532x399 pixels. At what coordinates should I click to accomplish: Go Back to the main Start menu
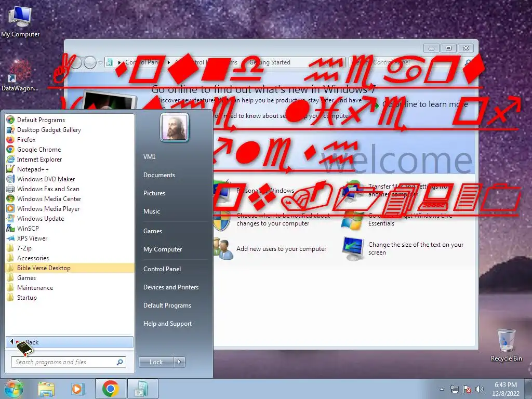point(70,342)
